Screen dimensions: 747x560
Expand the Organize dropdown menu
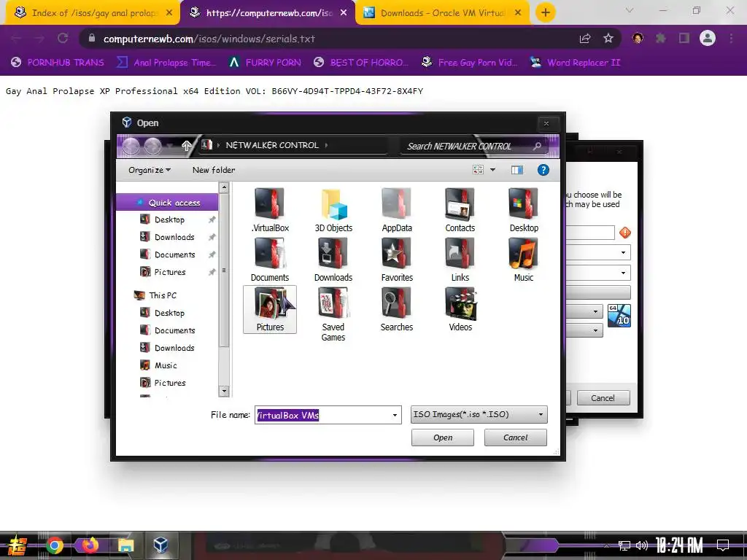click(149, 170)
